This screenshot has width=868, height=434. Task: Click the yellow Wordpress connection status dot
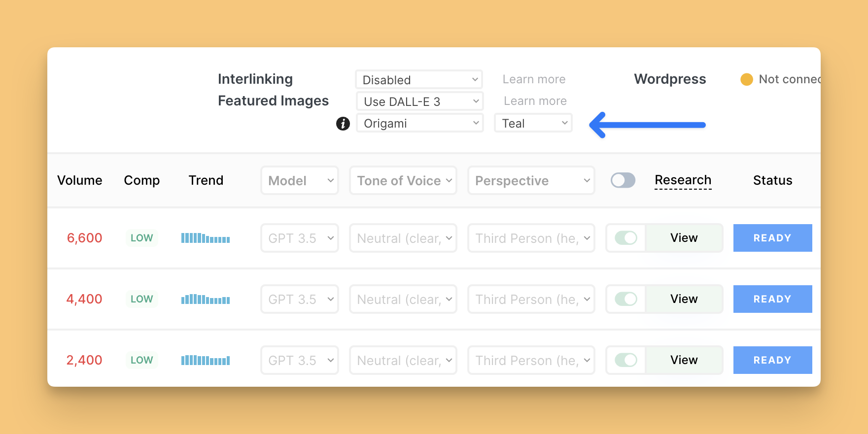tap(746, 79)
